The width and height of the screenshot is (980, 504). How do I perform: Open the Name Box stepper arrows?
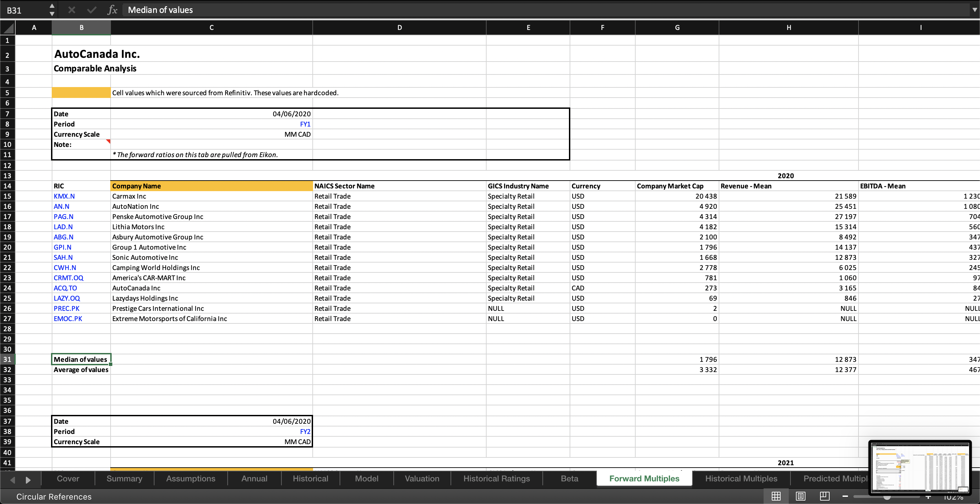[x=52, y=10]
